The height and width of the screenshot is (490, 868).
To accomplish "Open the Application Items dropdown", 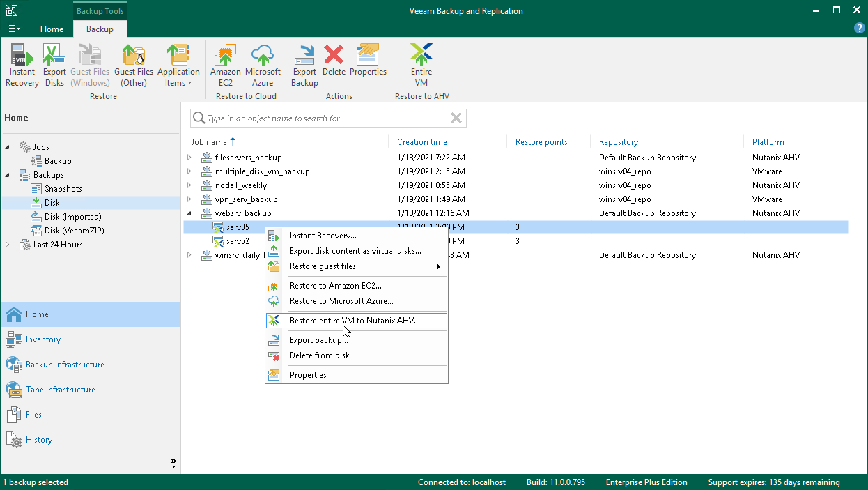I will click(x=178, y=65).
